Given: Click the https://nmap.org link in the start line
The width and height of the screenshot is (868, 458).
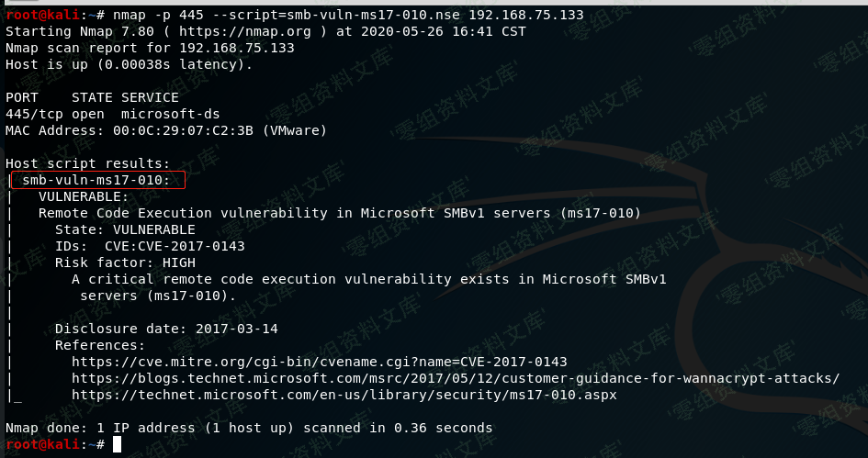Looking at the screenshot, I should pos(253,31).
